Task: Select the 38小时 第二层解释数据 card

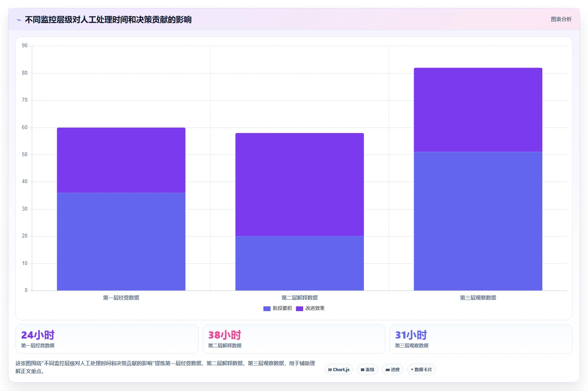Action: [x=294, y=339]
